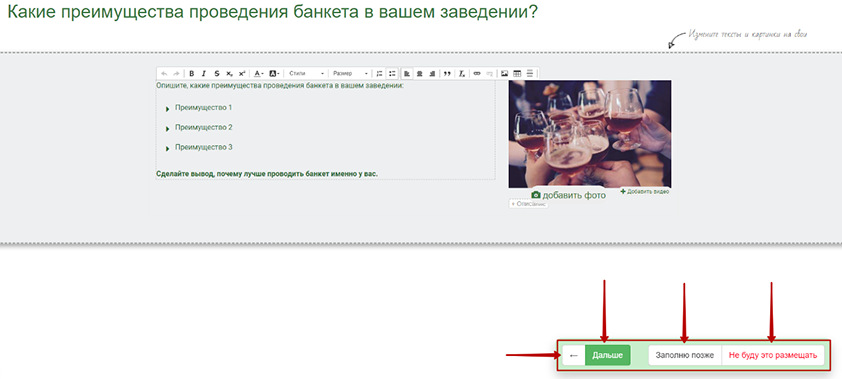Toggle the bulleted list button
Viewport: 842px width, 379px height.
click(x=393, y=74)
